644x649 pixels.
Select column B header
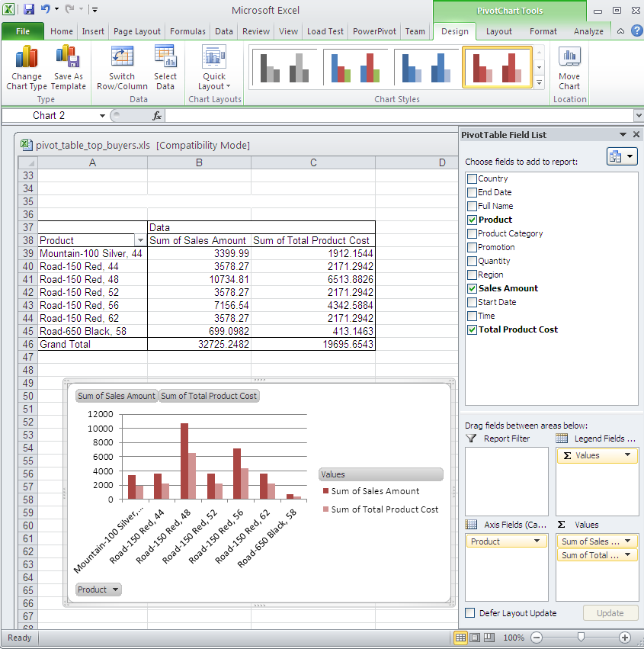coord(199,162)
